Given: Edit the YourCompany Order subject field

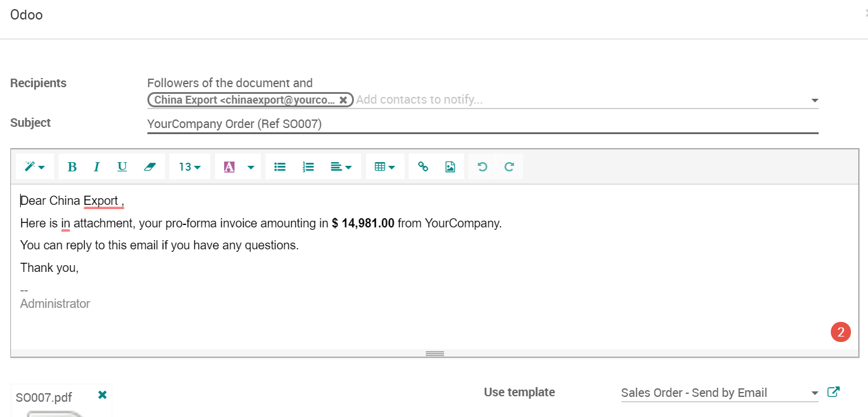Looking at the screenshot, I should [482, 124].
